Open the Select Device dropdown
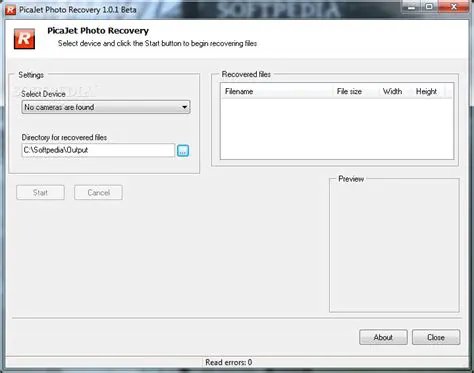Screen dimensions: 474x373 click(106, 107)
